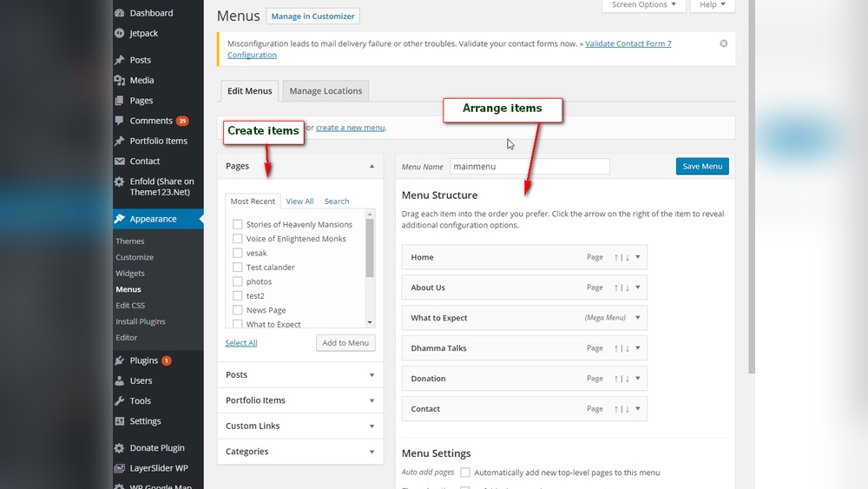868x489 pixels.
Task: Click the Contact envelope icon
Action: click(120, 162)
